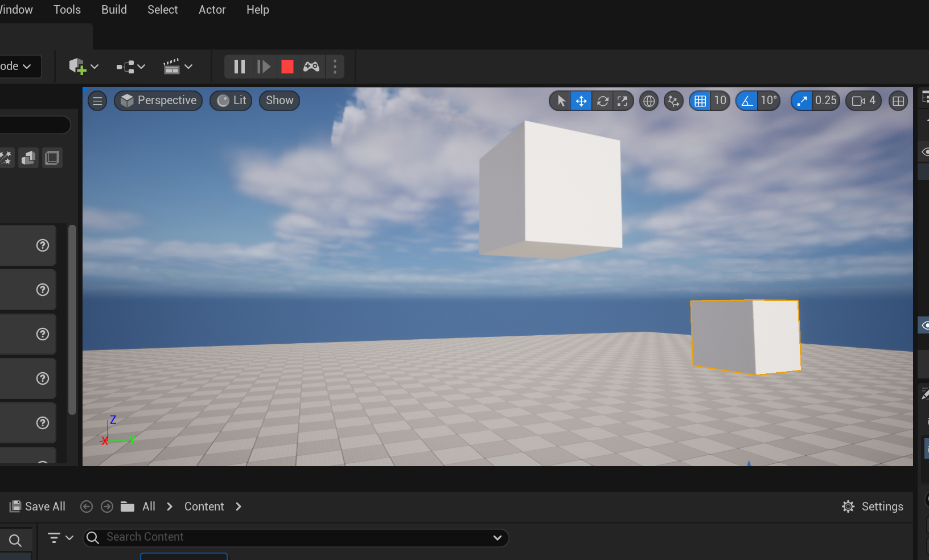The width and height of the screenshot is (929, 560).
Task: Click the second help question mark icon
Action: [43, 290]
